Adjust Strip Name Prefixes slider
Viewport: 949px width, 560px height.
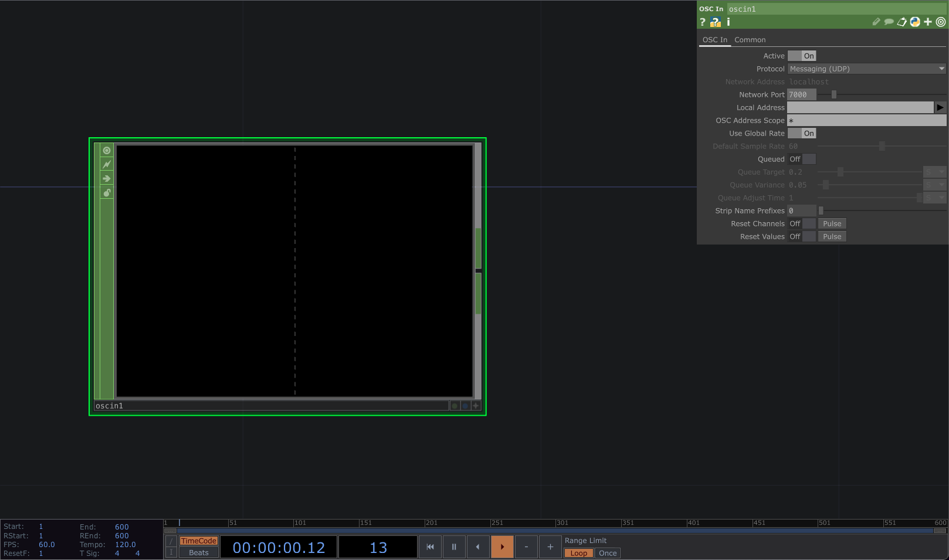pyautogui.click(x=882, y=211)
